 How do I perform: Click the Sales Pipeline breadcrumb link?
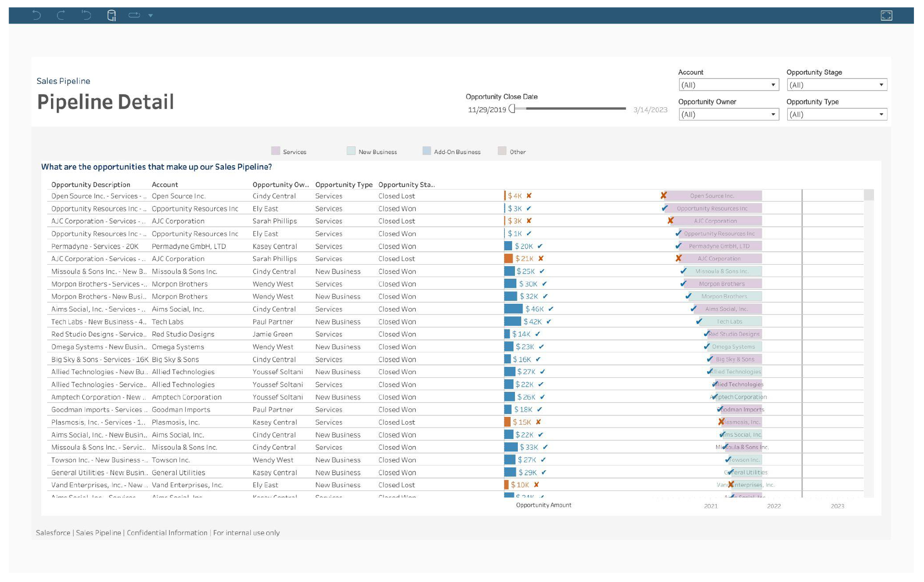[x=64, y=81]
